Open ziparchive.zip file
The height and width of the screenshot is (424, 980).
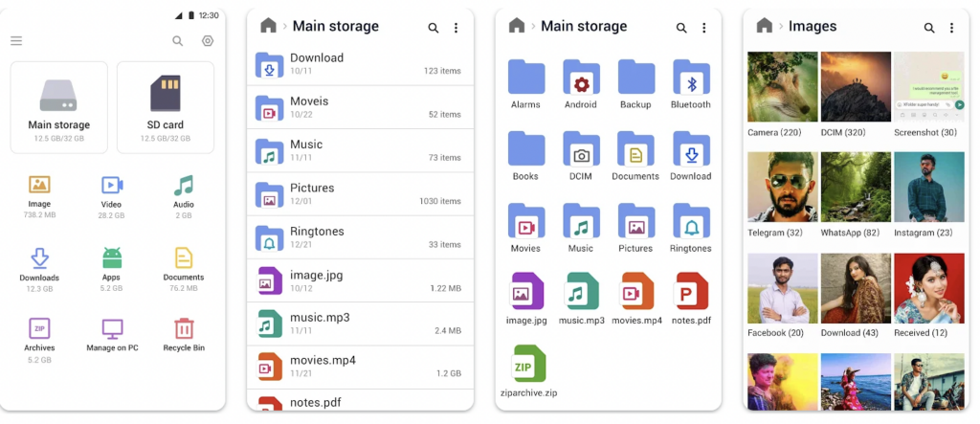528,370
